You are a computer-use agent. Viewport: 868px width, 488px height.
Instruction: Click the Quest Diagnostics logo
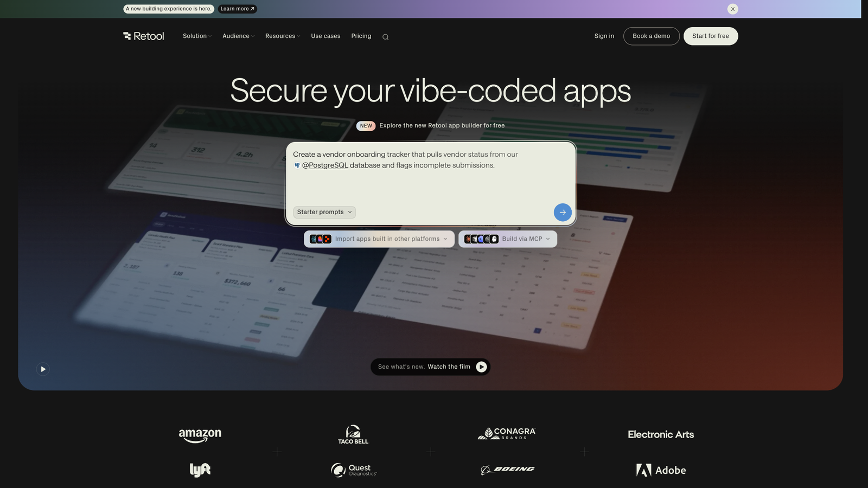[354, 470]
